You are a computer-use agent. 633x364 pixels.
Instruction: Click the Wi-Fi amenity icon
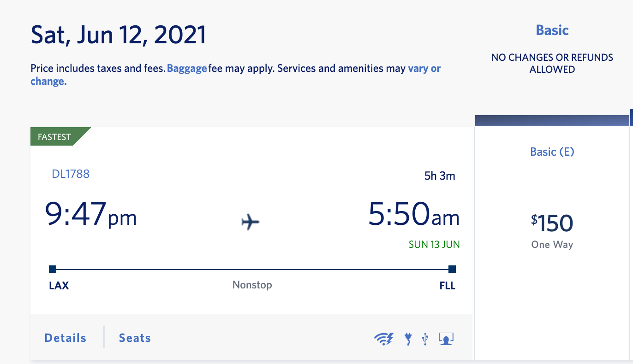[383, 339]
